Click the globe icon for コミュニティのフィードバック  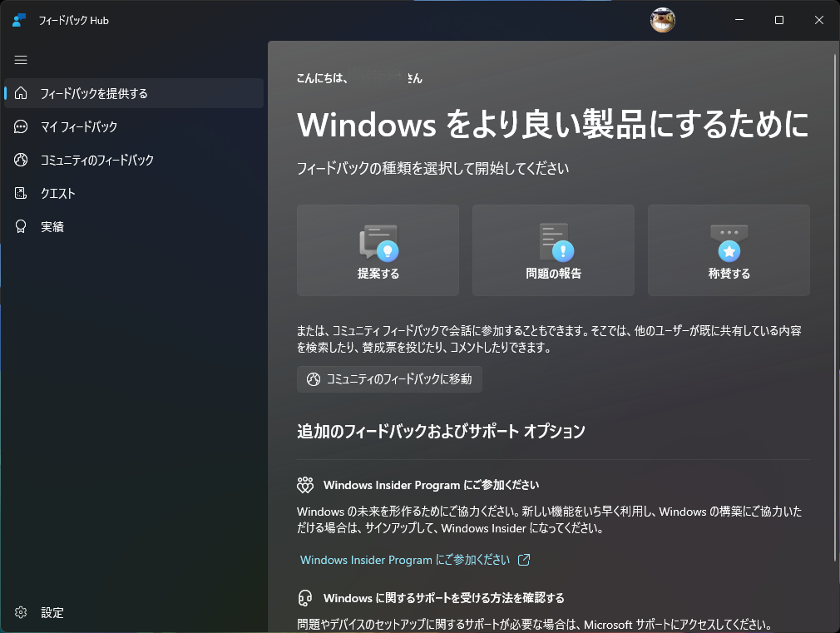coord(21,160)
